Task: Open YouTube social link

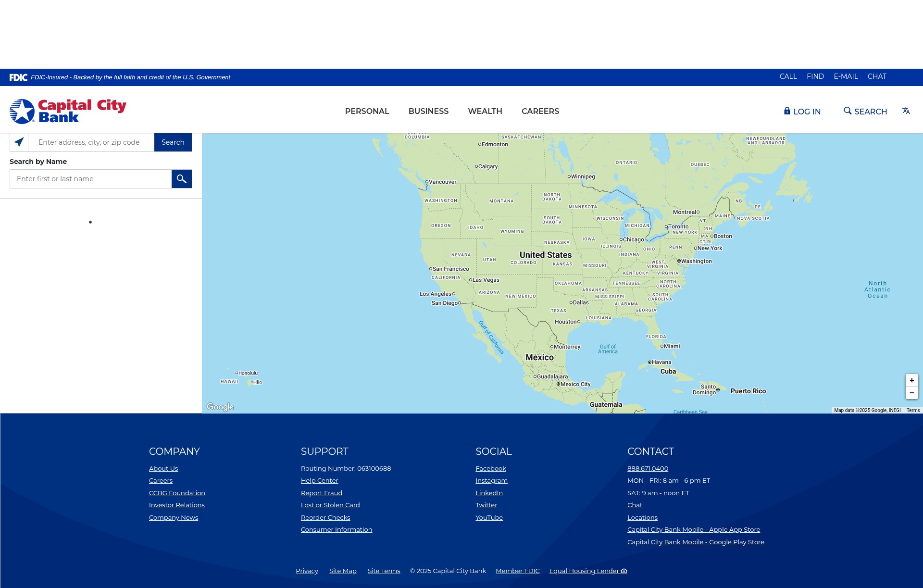Action: pyautogui.click(x=489, y=517)
